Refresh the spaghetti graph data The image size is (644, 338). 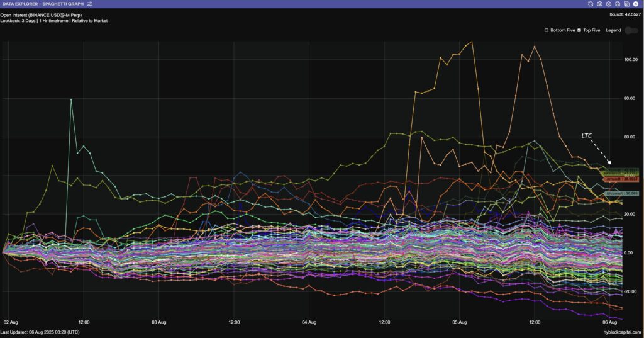pos(590,4)
